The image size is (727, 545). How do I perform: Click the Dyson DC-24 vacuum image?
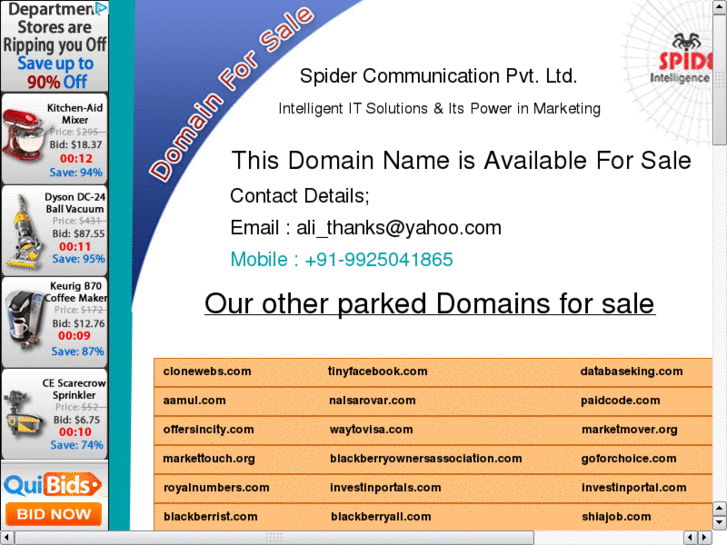point(26,231)
